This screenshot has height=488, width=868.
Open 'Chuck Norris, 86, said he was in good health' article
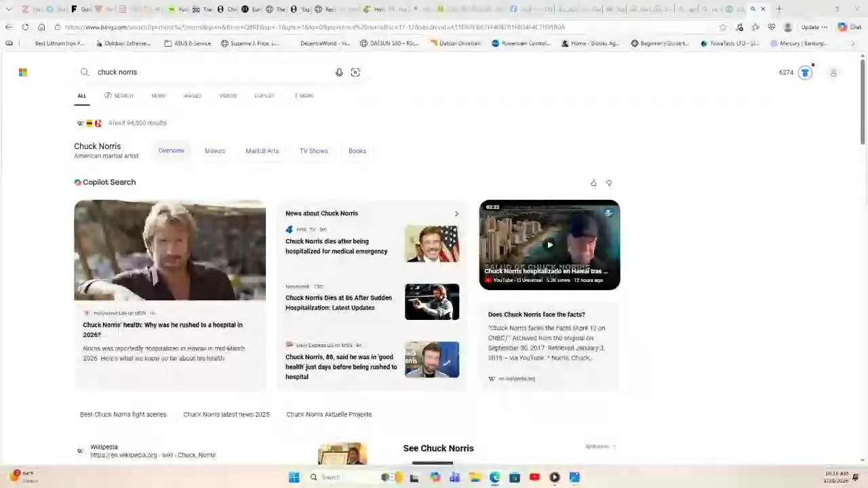(341, 367)
